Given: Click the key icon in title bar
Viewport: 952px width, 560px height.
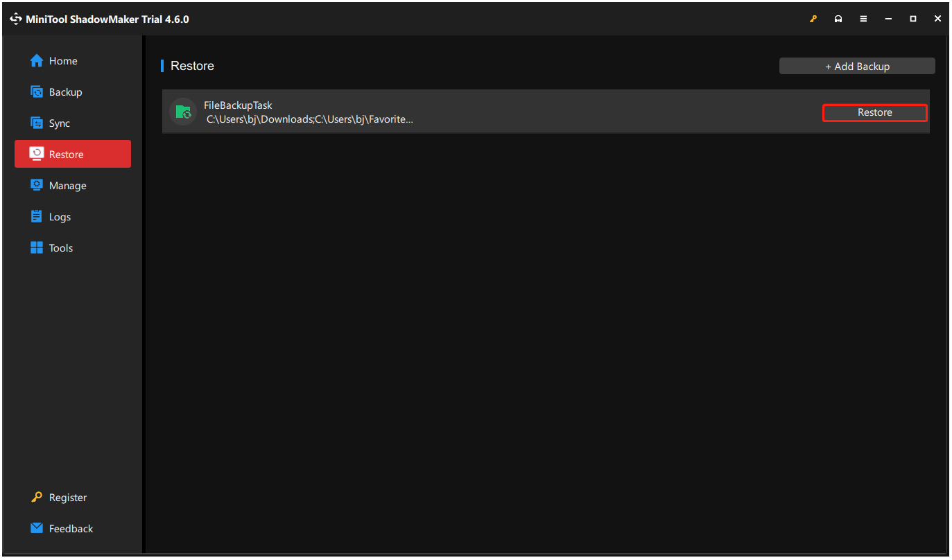Looking at the screenshot, I should click(814, 19).
